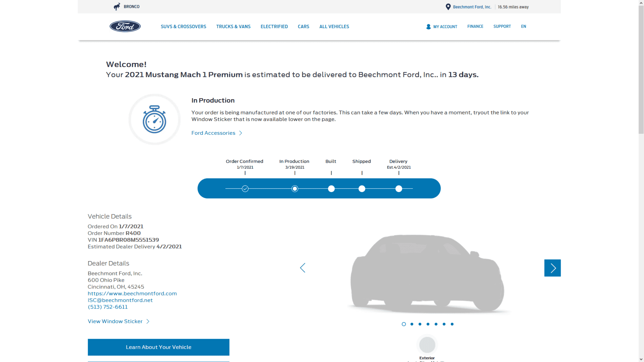Viewport: 644px width, 362px height.
Task: Open the Cars menu
Action: tap(303, 26)
